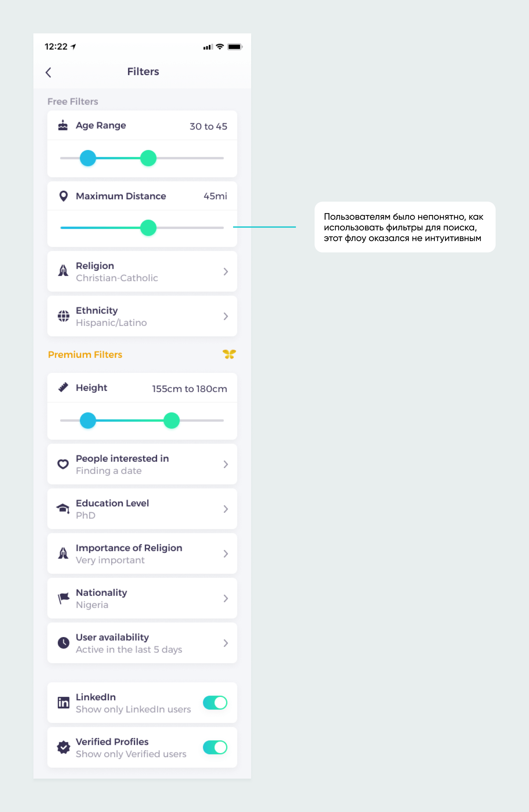Click the location pin Maximum Distance icon
The image size is (529, 812).
tap(63, 196)
